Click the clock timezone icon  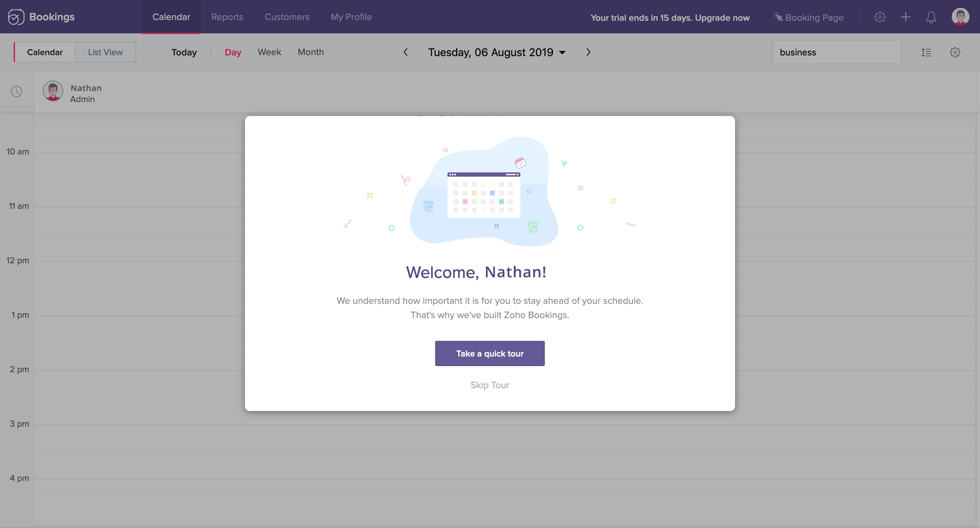(x=17, y=91)
